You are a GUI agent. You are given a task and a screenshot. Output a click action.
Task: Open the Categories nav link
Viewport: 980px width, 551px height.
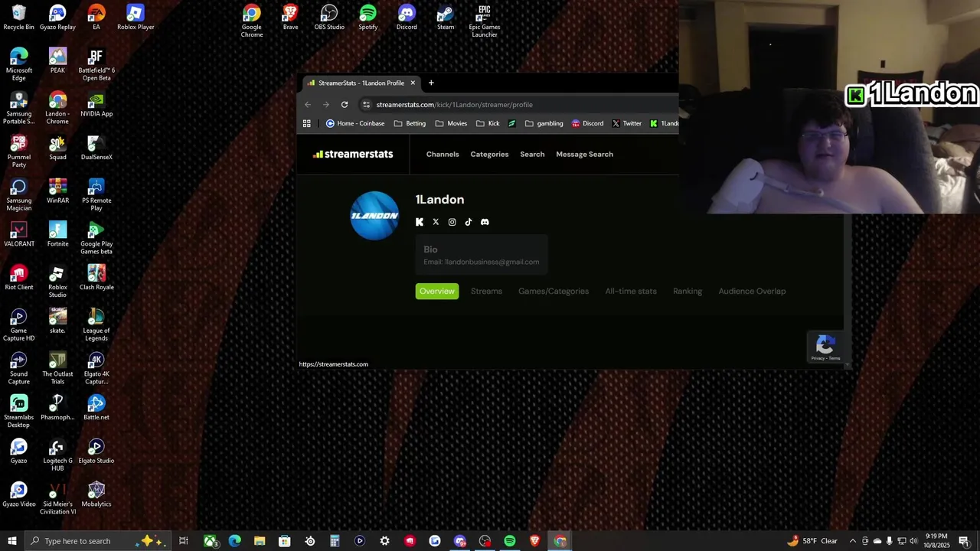[489, 155]
